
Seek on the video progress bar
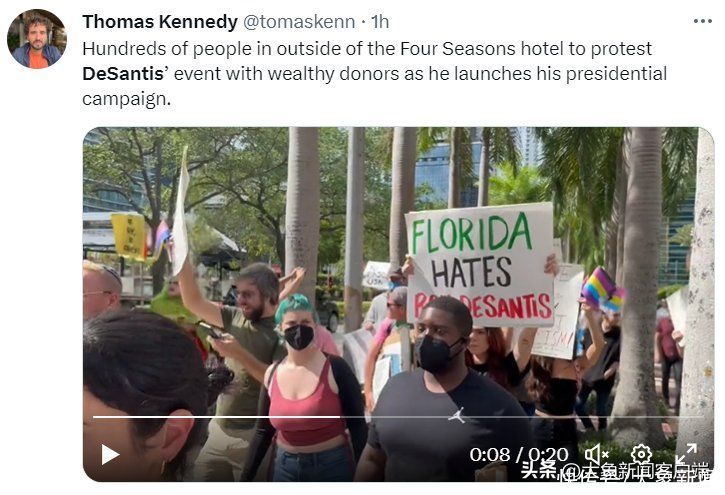click(398, 417)
